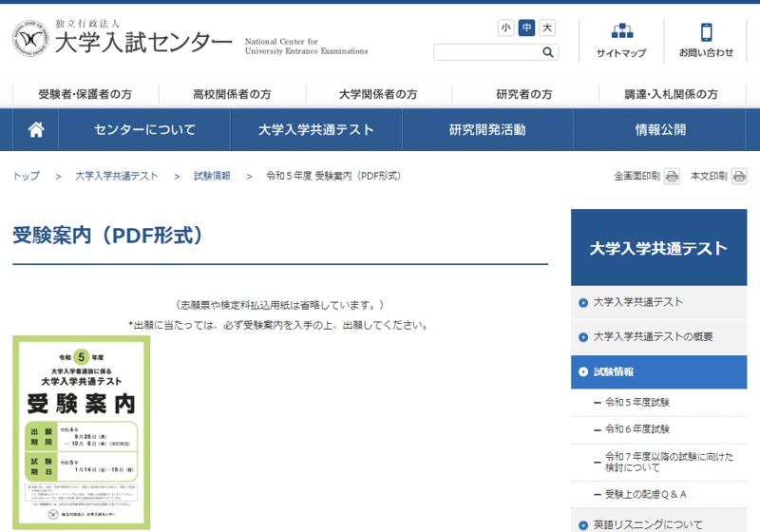This screenshot has height=532, width=760.
Task: Click the printer icon beside 本文印刷
Action: pos(739,176)
